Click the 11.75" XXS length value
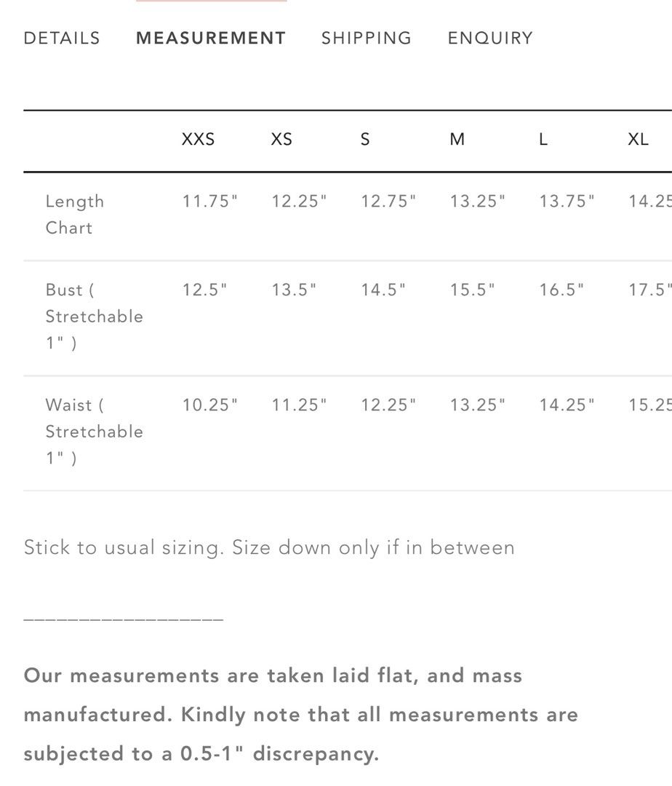This screenshot has width=672, height=786. coord(209,201)
